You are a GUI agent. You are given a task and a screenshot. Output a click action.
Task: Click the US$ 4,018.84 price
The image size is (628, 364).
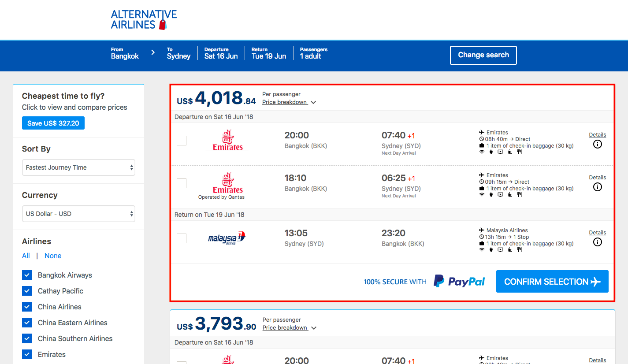click(216, 98)
